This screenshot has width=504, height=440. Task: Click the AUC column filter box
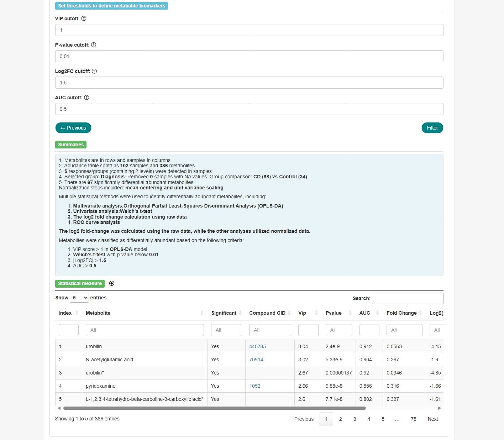coord(369,330)
